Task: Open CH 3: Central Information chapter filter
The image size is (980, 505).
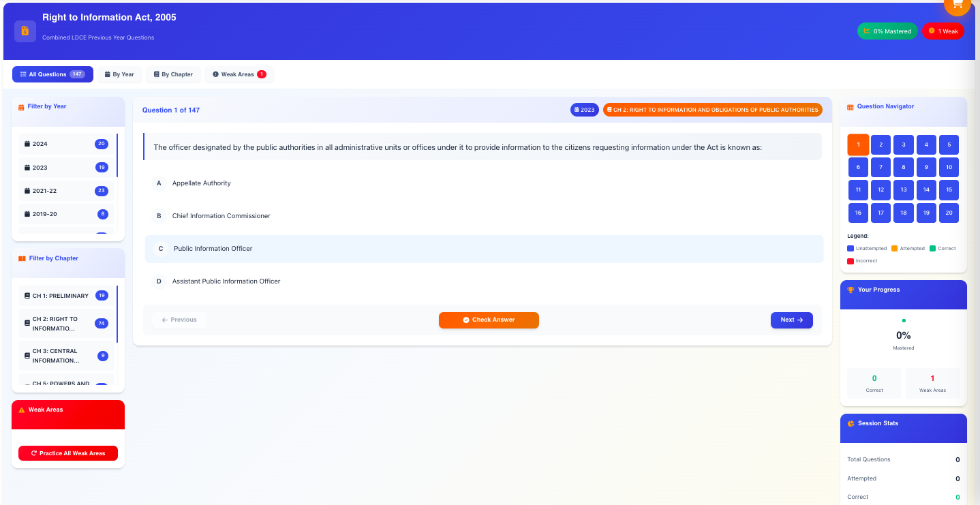Action: tap(66, 356)
